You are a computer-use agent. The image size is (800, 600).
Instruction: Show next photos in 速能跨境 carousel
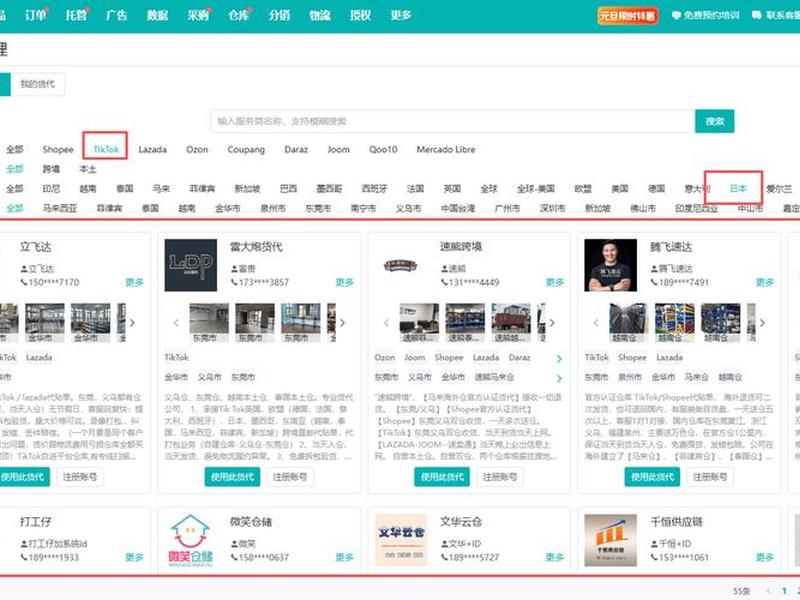point(552,322)
